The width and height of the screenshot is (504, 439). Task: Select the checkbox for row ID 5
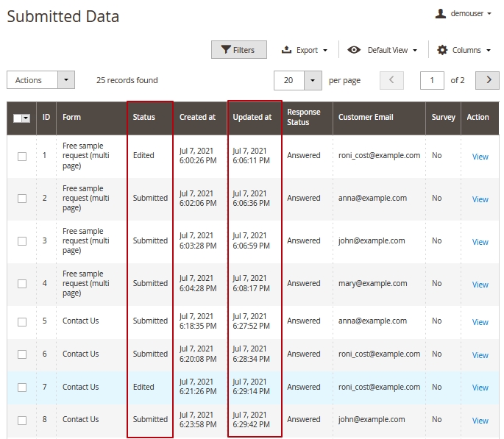coord(22,321)
